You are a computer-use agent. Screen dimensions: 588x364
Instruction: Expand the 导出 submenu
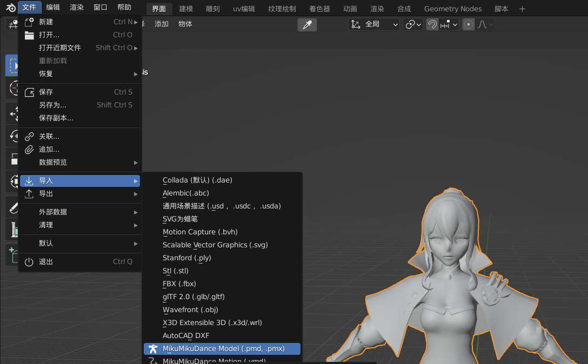[x=80, y=193]
